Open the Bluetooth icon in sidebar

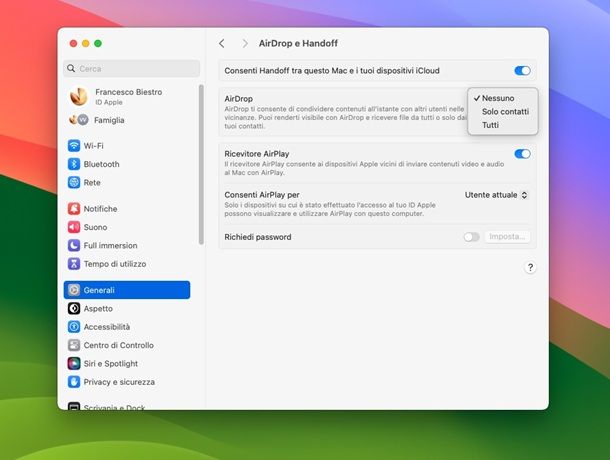(74, 164)
